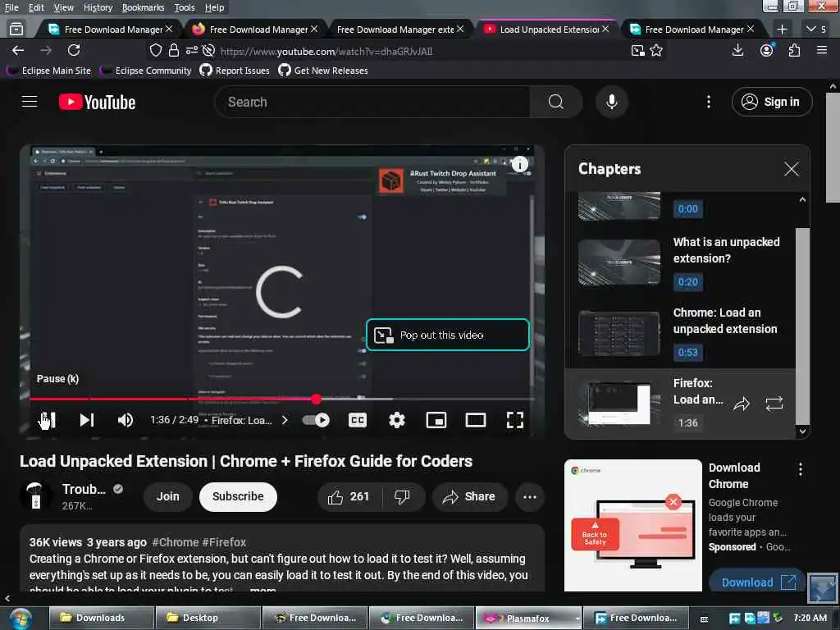Click the YouTube Search input field

[372, 102]
